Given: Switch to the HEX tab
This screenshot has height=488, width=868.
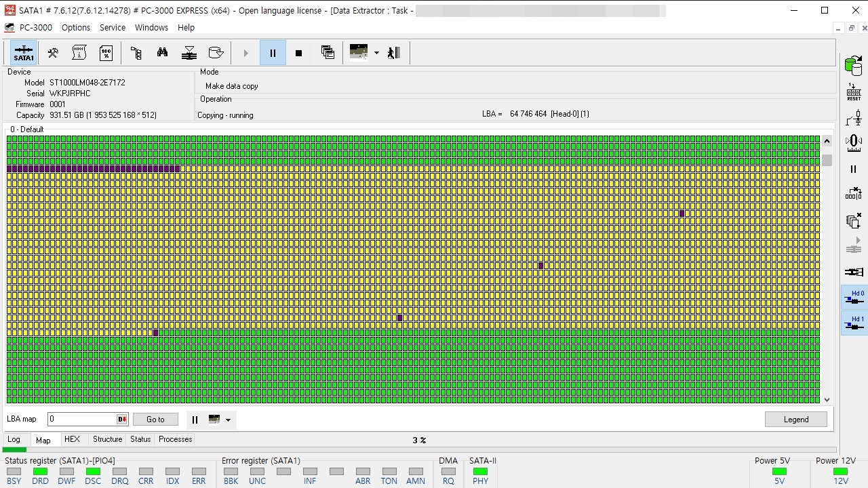Looking at the screenshot, I should 72,439.
